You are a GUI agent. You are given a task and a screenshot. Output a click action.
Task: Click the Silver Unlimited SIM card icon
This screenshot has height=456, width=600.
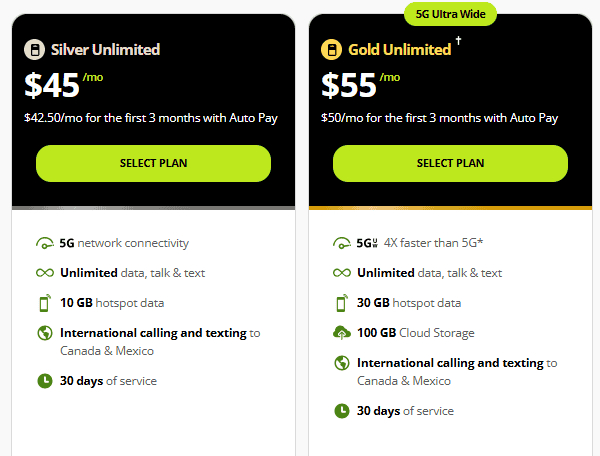click(x=33, y=50)
